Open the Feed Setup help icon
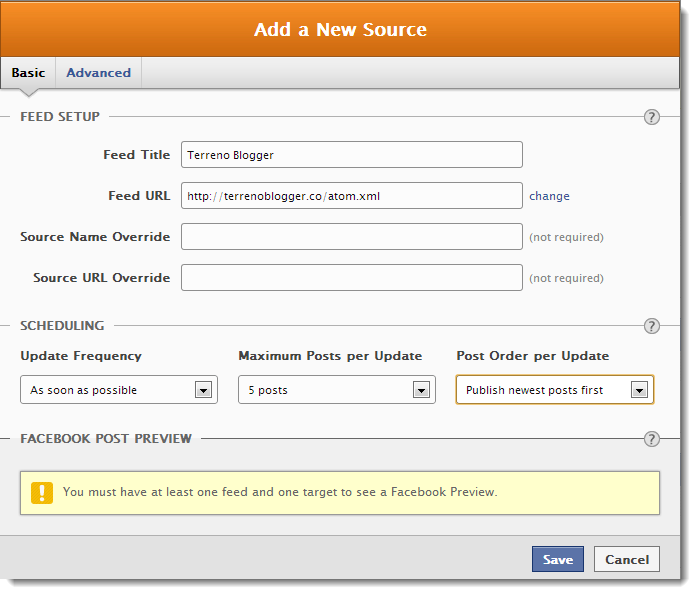 click(651, 117)
